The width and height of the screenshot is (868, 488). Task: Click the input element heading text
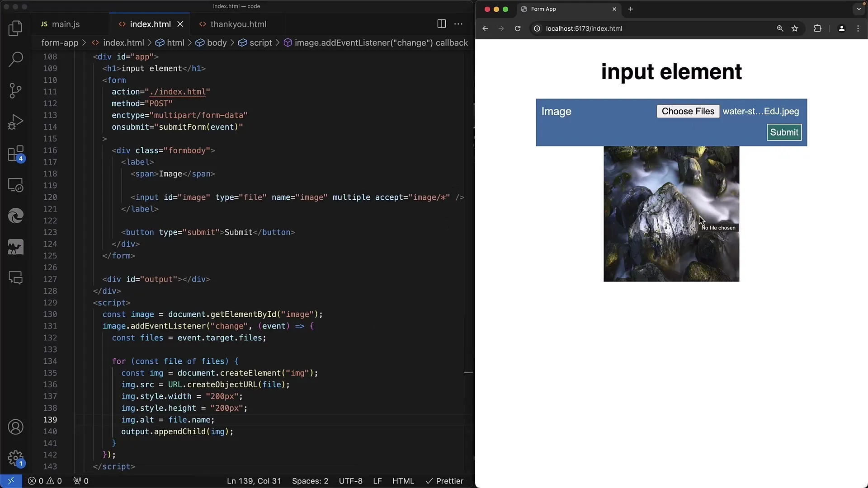coord(671,71)
